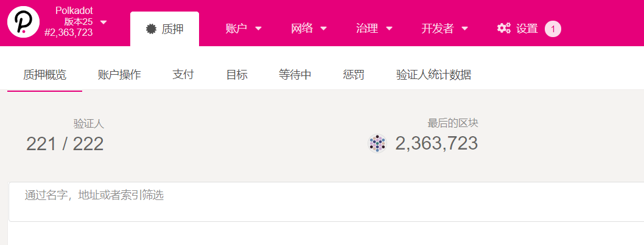Open the 验证人统计数据 tab
Image resolution: width=644 pixels, height=245 pixels.
point(433,75)
